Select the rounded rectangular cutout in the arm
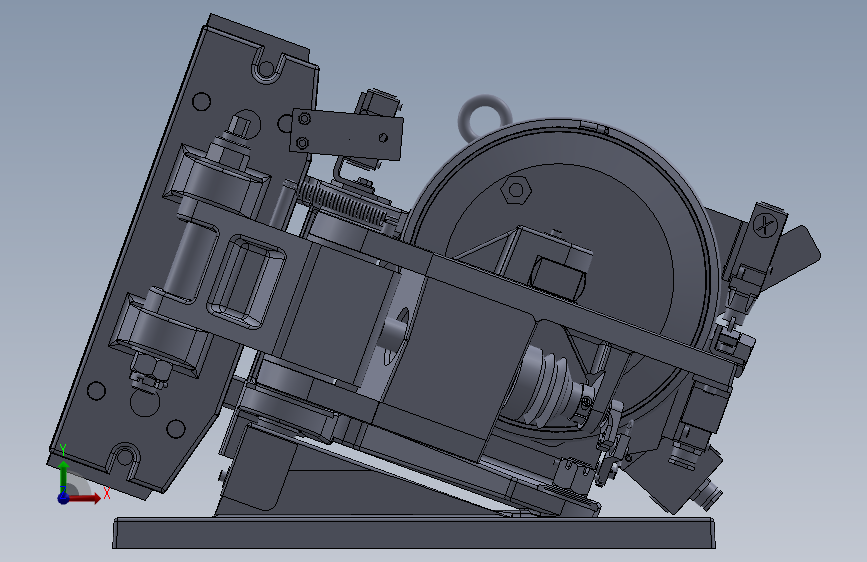The image size is (867, 562). pos(246,282)
